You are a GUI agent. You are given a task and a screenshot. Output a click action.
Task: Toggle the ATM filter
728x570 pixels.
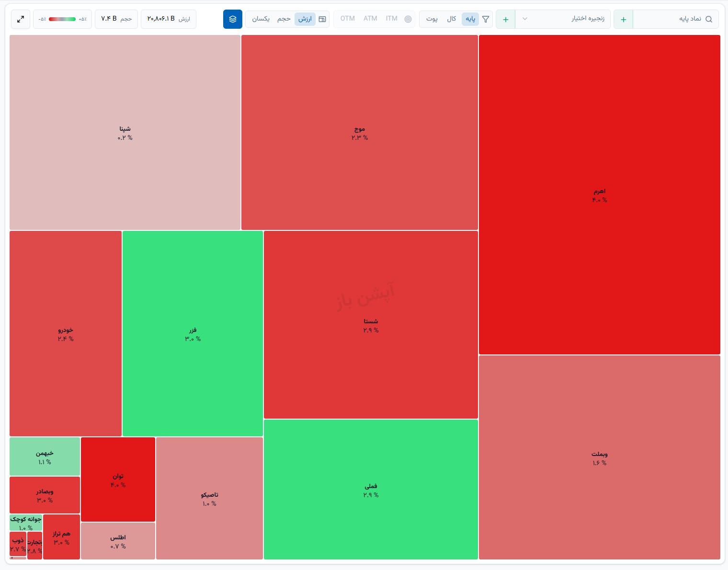[x=370, y=19]
